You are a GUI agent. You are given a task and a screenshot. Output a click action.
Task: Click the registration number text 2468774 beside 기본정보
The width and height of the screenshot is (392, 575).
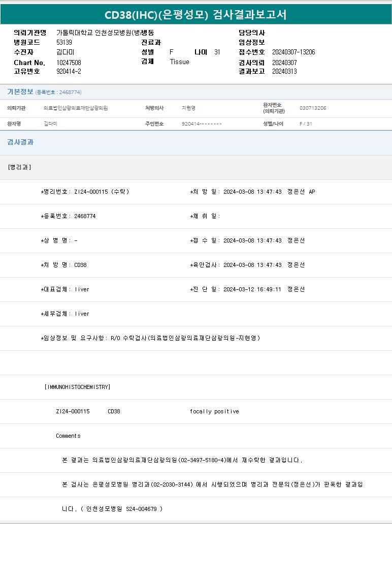[70, 93]
